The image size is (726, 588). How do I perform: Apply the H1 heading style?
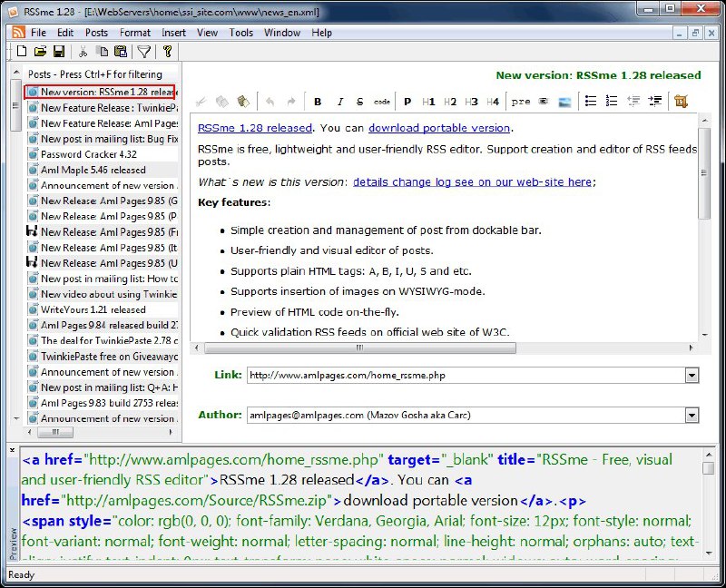[428, 102]
